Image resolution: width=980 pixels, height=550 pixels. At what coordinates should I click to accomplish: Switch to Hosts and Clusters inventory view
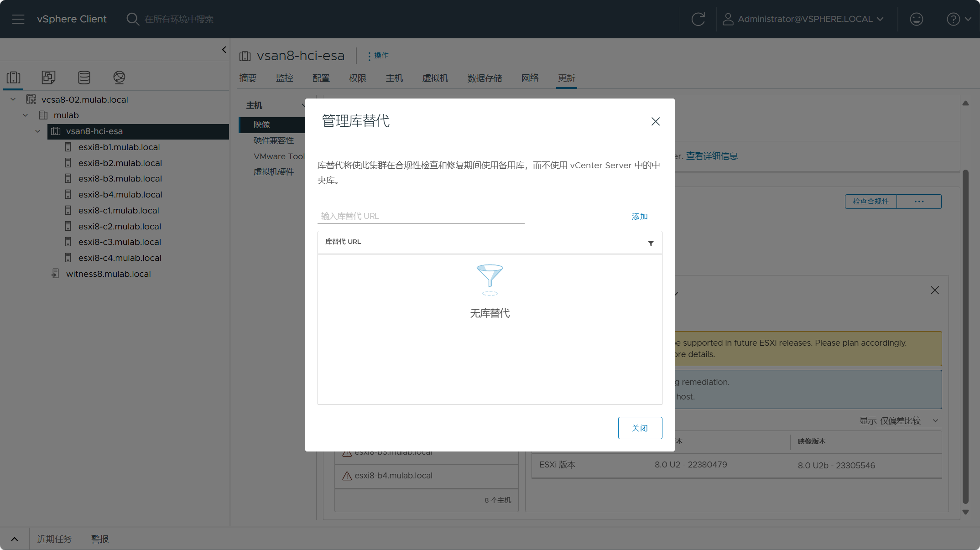coord(14,78)
